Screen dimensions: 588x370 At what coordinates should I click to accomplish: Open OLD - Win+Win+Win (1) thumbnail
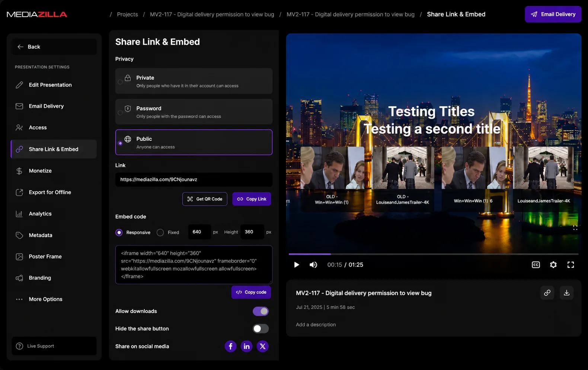coord(332,179)
